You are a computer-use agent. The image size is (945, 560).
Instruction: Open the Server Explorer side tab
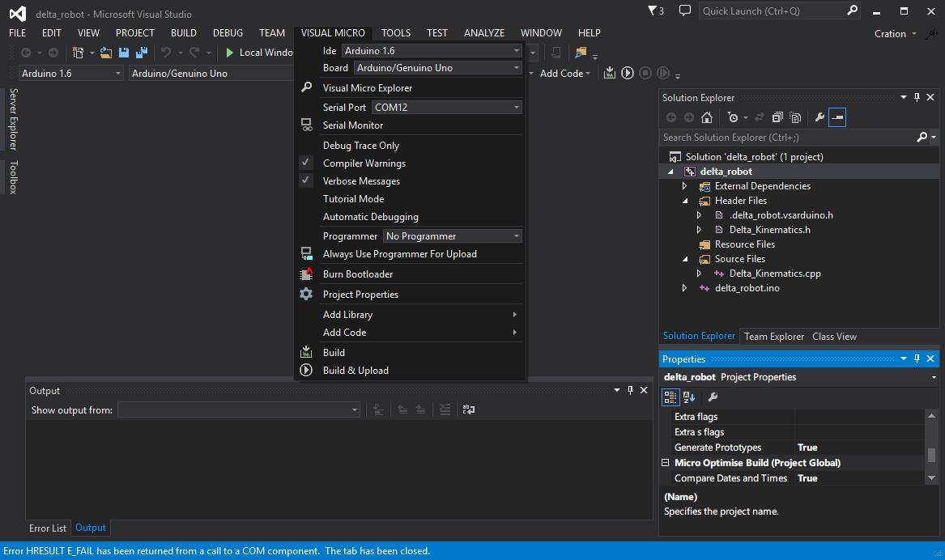pos(13,119)
